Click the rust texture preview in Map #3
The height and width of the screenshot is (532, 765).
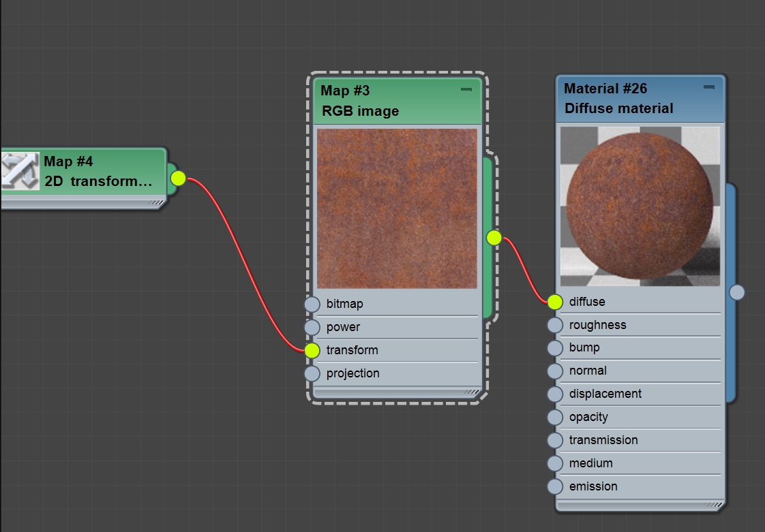[397, 208]
